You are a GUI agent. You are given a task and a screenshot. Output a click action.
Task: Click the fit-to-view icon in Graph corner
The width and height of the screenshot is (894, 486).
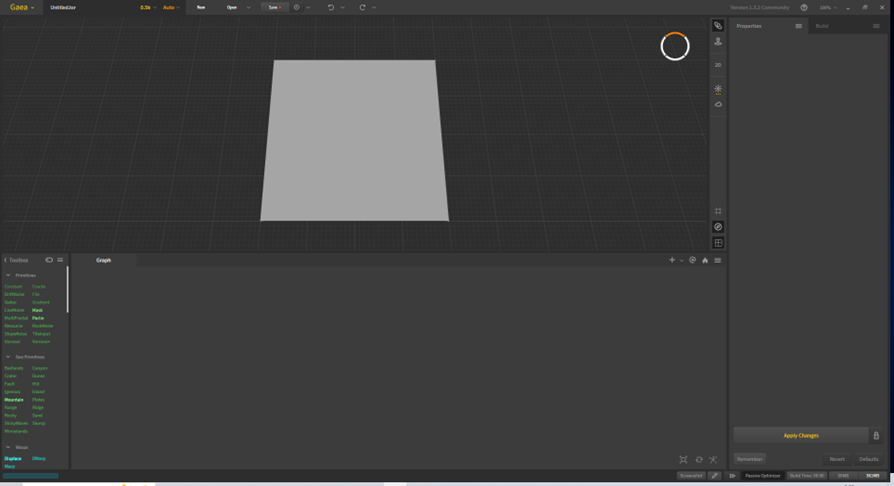coord(683,460)
